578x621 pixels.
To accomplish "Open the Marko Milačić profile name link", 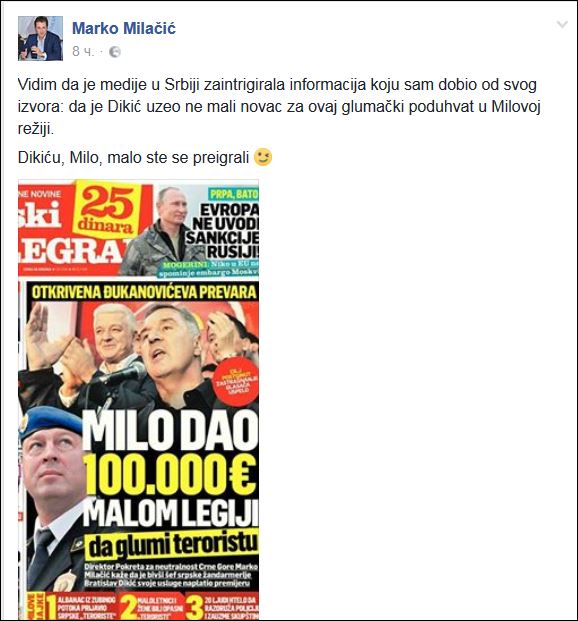I will 124,29.
